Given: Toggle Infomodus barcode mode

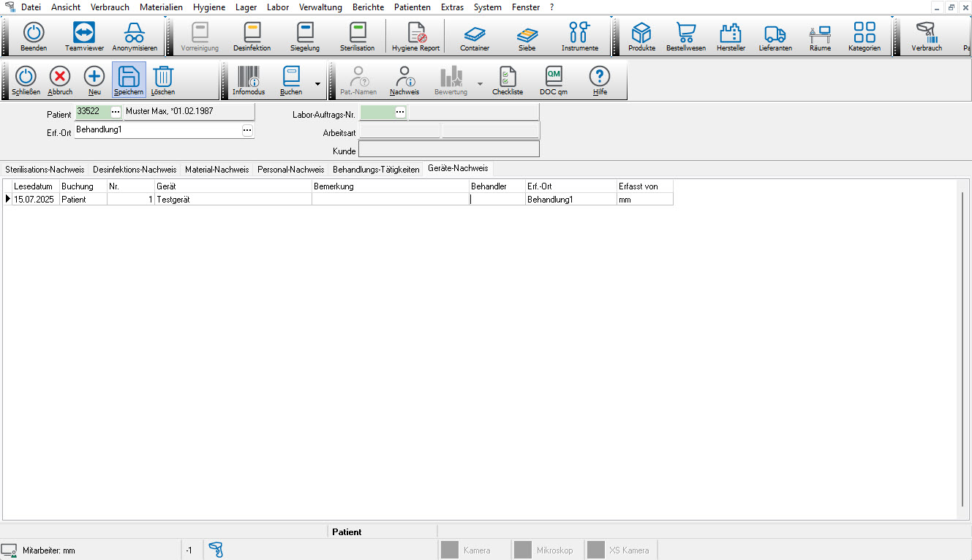Looking at the screenshot, I should [x=250, y=80].
